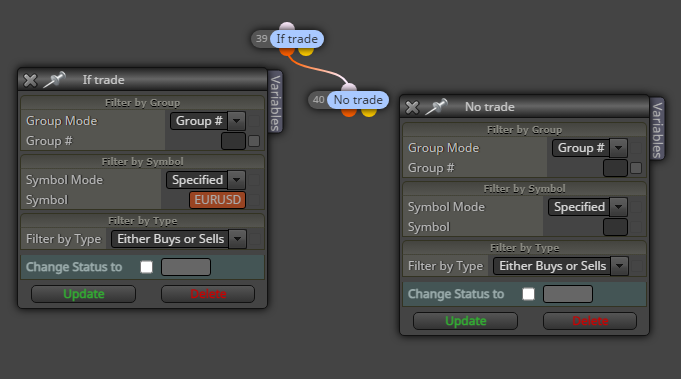Click Group # input field in If trade panel
Viewport: 681px width, 379px height.
coord(233,141)
